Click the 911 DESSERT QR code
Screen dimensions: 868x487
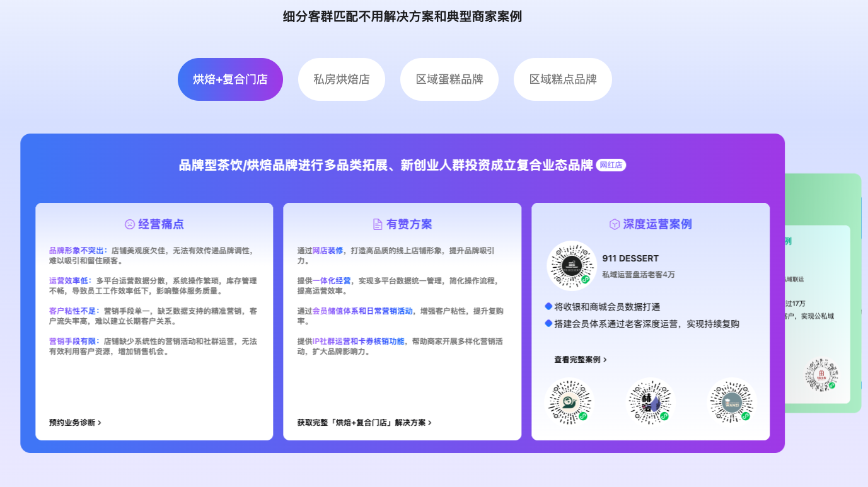(x=571, y=265)
